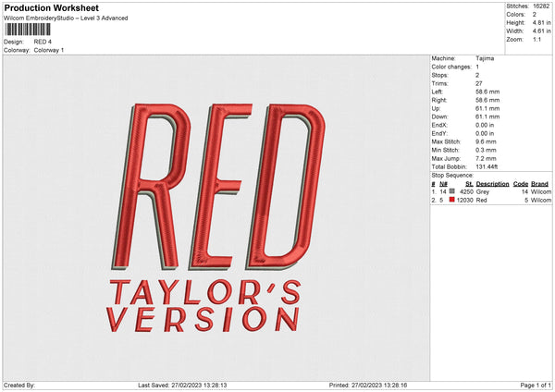The height and width of the screenshot is (392, 555).
Task: Click the Zoom value '1:1'
Action: tap(536, 39)
